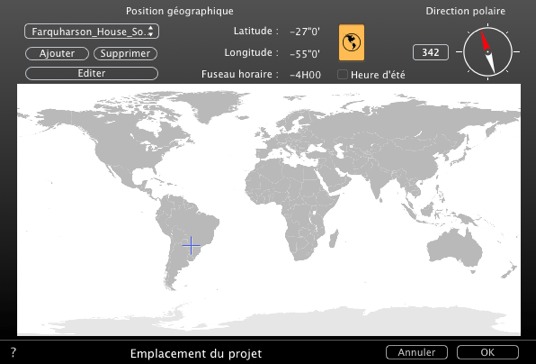
Task: Open the Farquharson_House location dropdown
Action: 92,31
